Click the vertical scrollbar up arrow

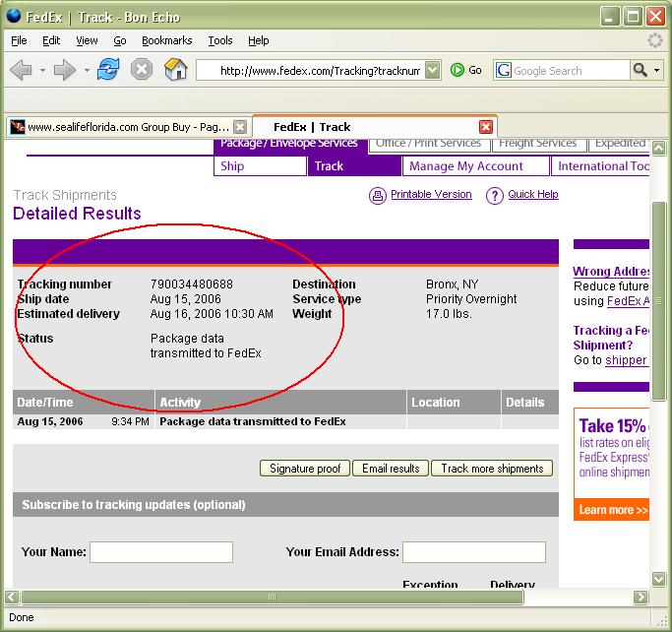coord(658,148)
